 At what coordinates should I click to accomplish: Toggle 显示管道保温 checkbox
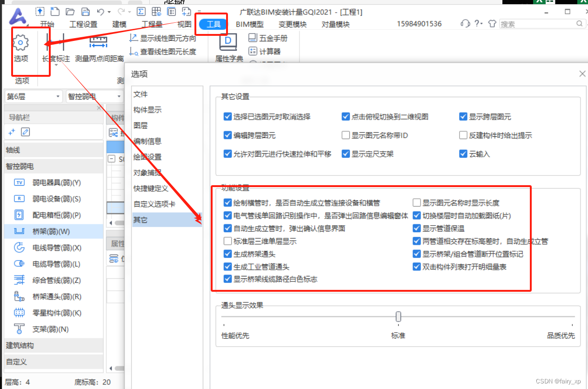point(417,228)
